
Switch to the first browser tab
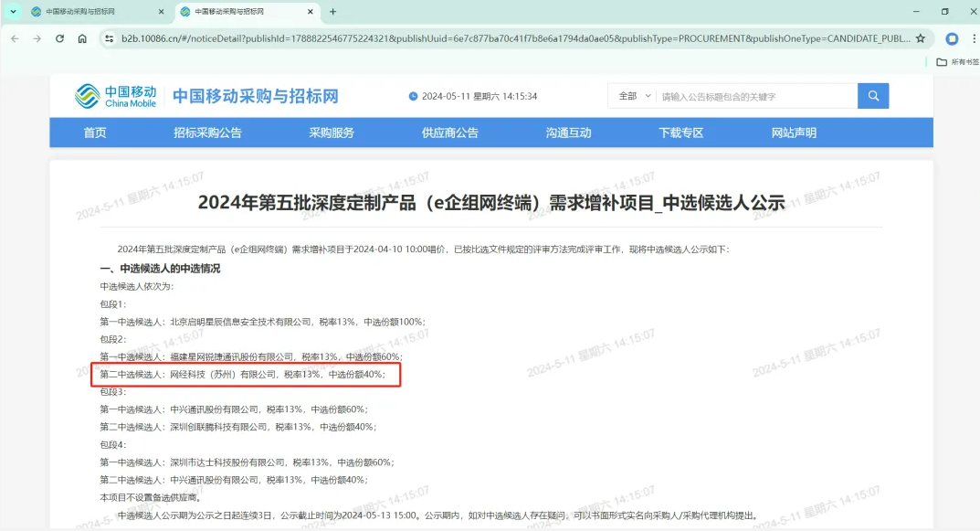91,12
